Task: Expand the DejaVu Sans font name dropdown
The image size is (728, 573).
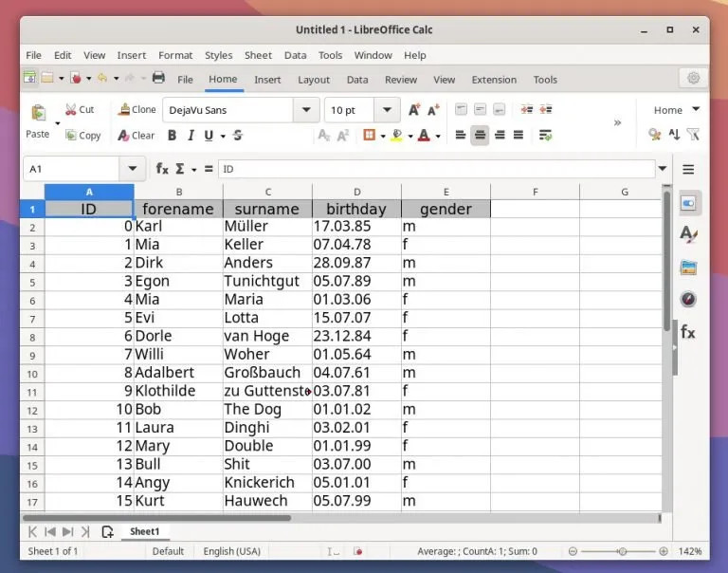Action: 306,110
